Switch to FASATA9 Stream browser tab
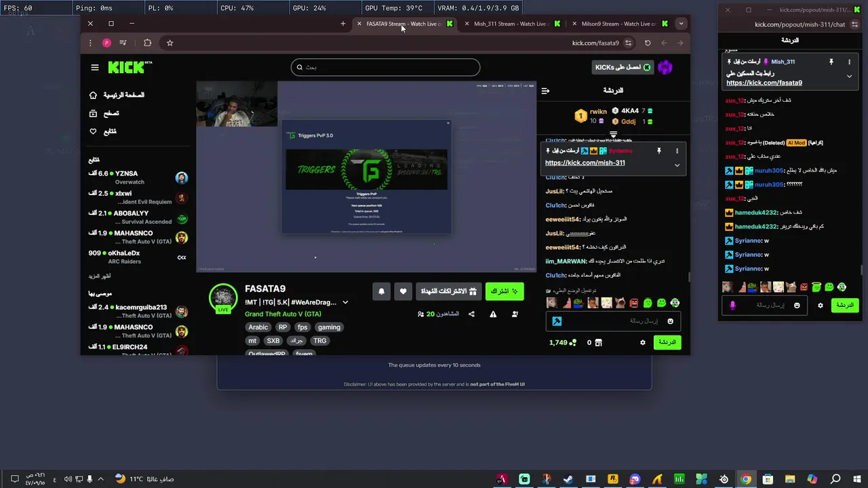Image resolution: width=868 pixels, height=488 pixels. tap(405, 24)
